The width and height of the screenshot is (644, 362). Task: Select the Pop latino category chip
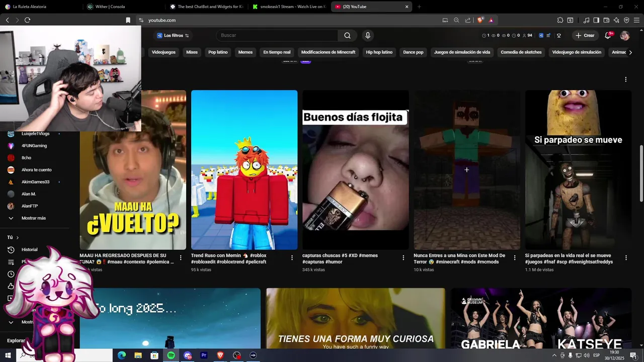(218, 52)
